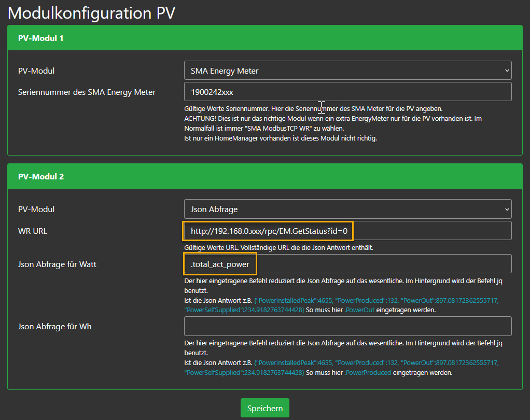The width and height of the screenshot is (530, 420).
Task: Click the WR URL label
Action: coord(33,231)
